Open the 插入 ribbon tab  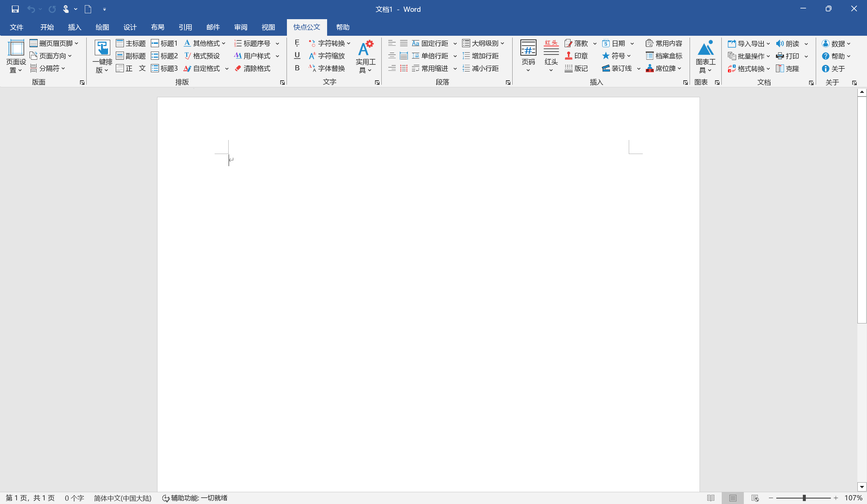click(74, 27)
